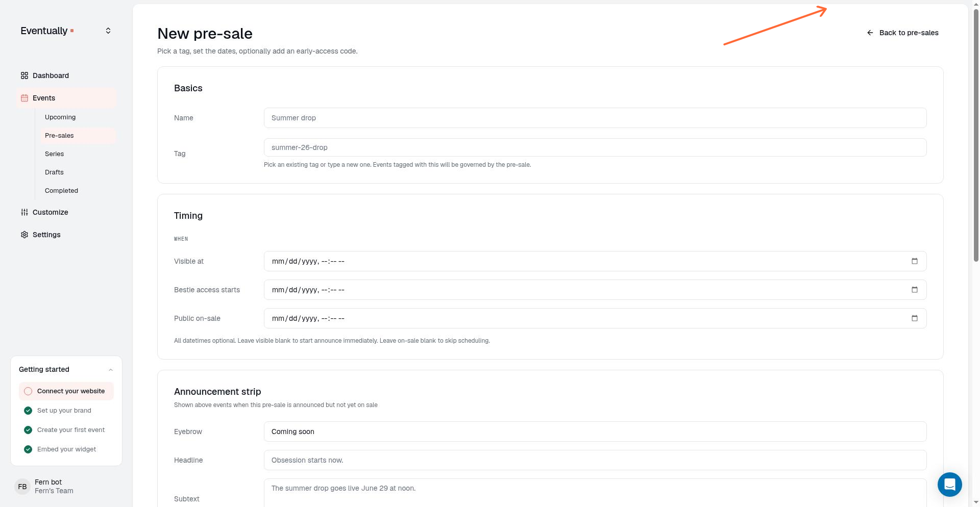This screenshot has height=507, width=980.
Task: Click the FB avatar
Action: pyautogui.click(x=22, y=487)
